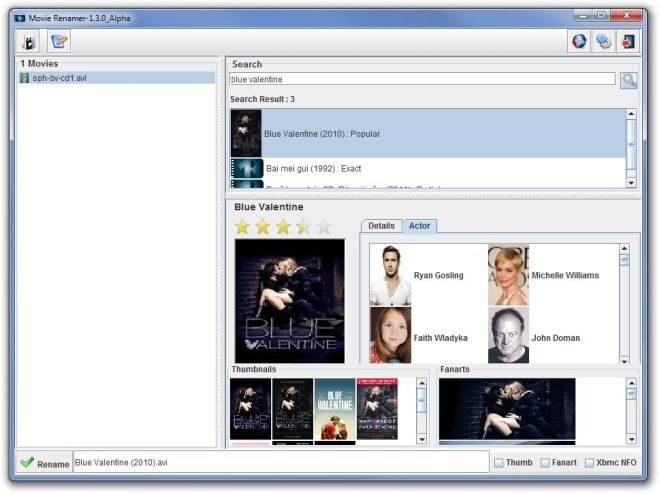Image resolution: width=660 pixels, height=494 pixels.
Task: Click the fifth empty rating star
Action: [x=324, y=227]
